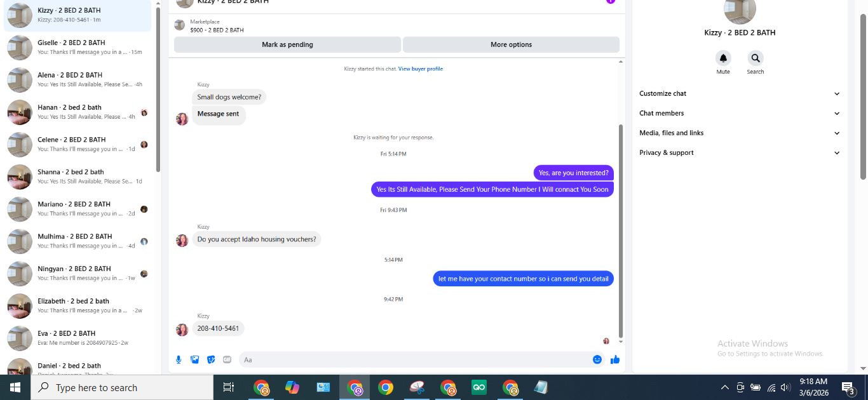Expand Privacy & support section
The height and width of the screenshot is (400, 868).
click(740, 152)
